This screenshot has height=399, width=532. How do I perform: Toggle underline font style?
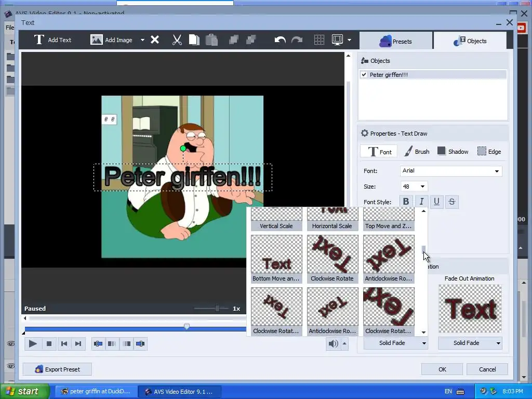436,202
